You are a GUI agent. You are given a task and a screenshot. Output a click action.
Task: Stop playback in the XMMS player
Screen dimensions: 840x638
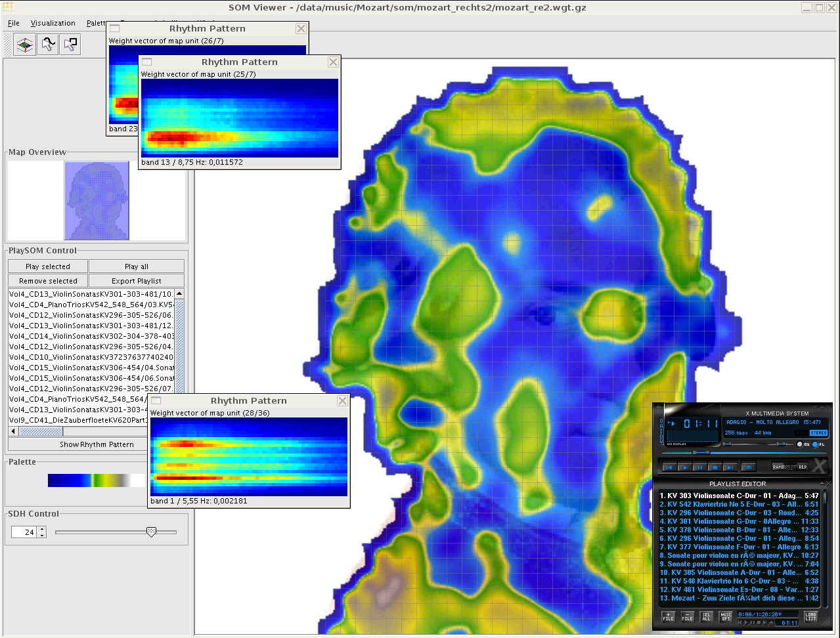pos(715,467)
